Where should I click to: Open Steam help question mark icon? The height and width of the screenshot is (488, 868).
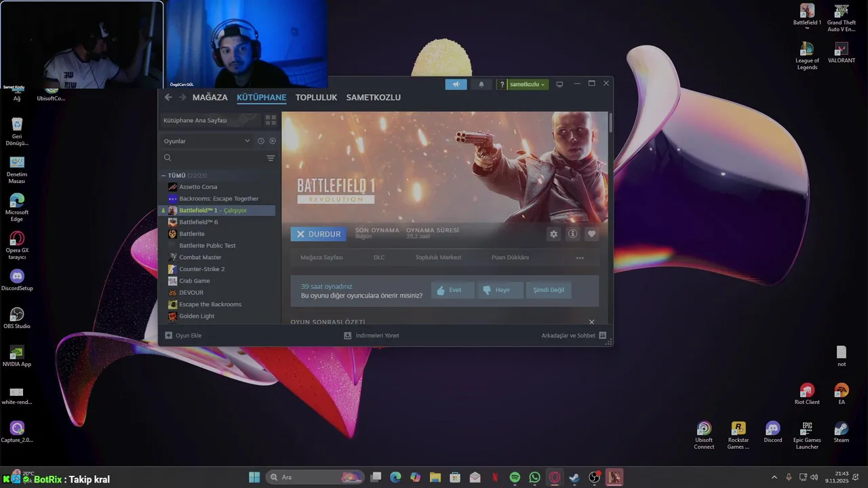pyautogui.click(x=502, y=85)
